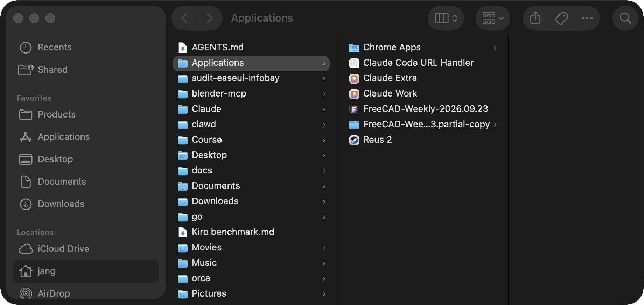Expand the Chrome Apps folder chevron
Screen dimensions: 644x305
(x=495, y=48)
